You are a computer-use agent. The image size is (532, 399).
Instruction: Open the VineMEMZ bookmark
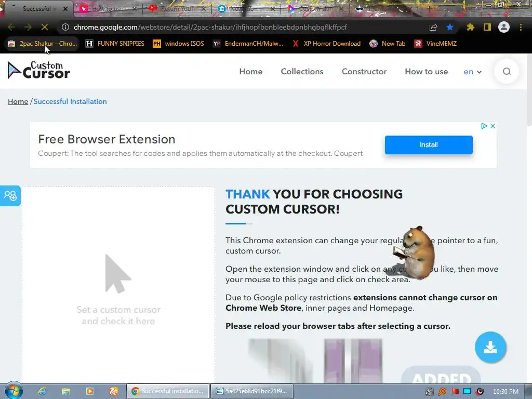click(436, 44)
